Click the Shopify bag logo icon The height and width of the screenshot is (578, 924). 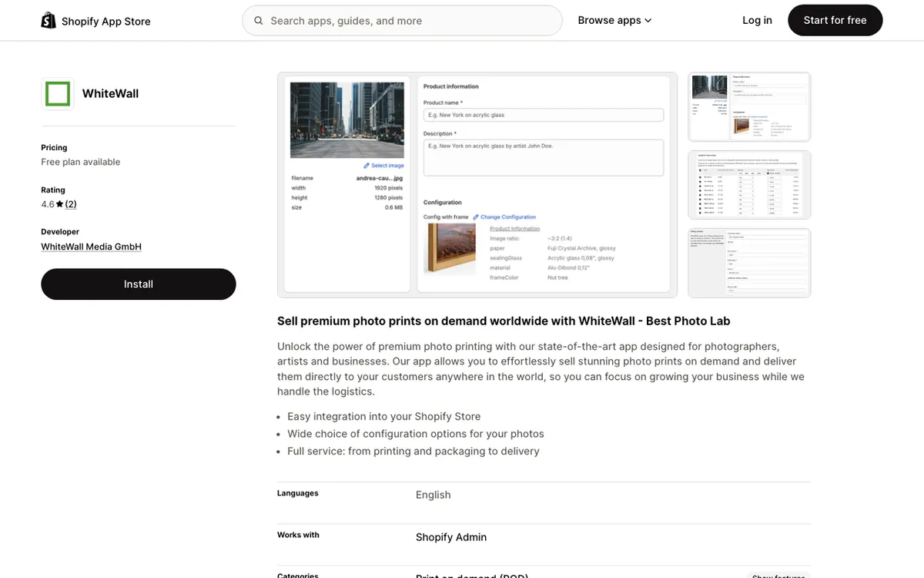click(x=49, y=21)
